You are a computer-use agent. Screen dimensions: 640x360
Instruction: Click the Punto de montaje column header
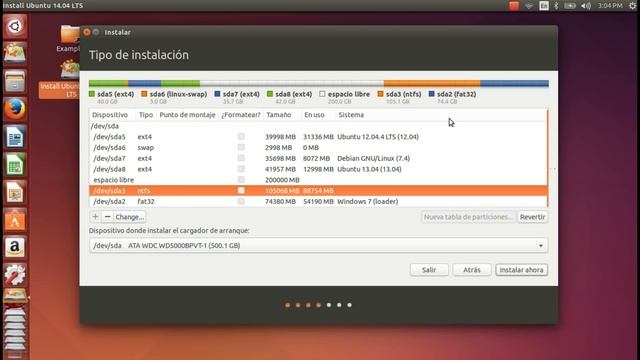point(187,115)
